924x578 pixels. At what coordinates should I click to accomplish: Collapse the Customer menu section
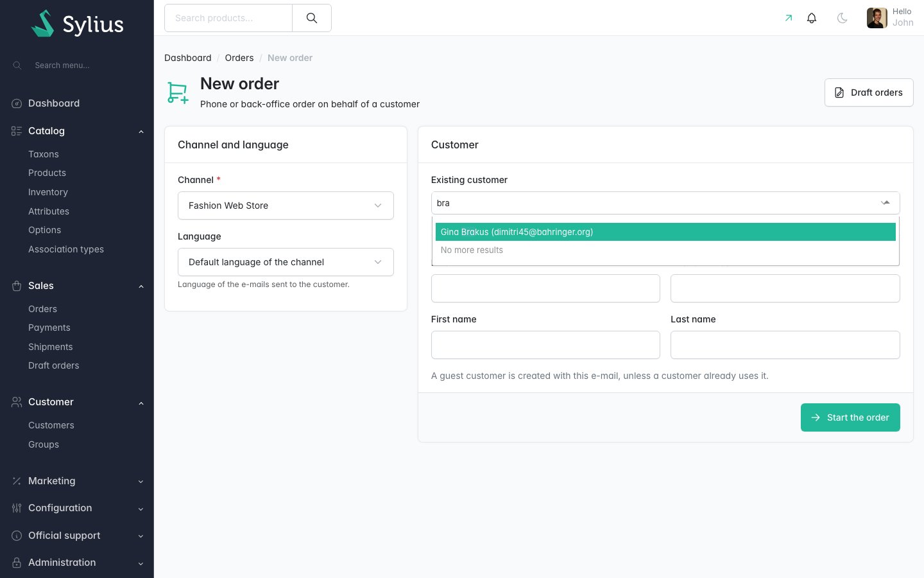(141, 403)
